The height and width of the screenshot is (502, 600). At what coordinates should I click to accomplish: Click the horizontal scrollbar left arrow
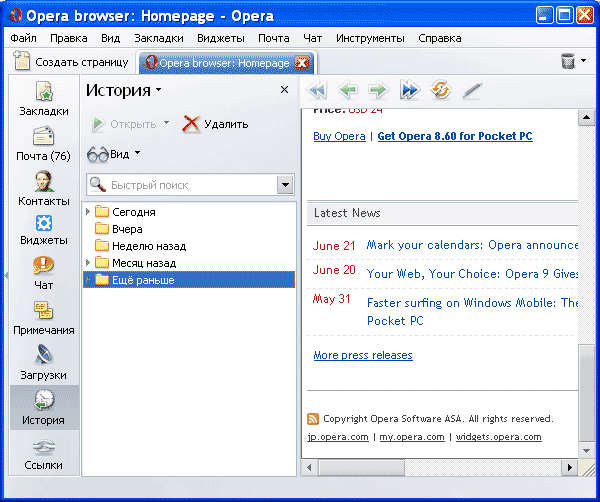(309, 467)
